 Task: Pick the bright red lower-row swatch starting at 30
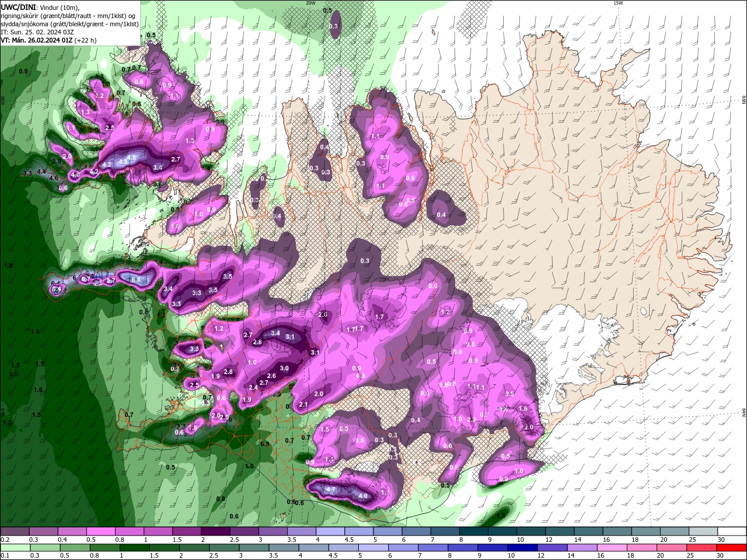click(732, 548)
